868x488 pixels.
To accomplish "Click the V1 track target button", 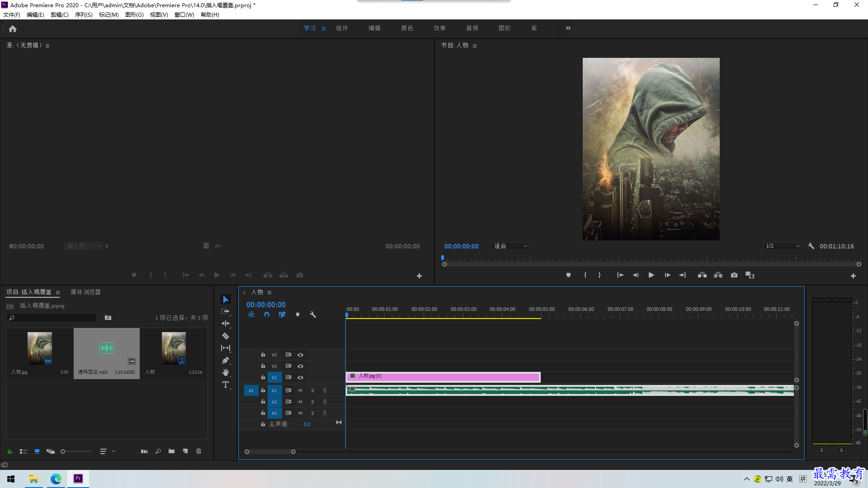I will coord(274,377).
